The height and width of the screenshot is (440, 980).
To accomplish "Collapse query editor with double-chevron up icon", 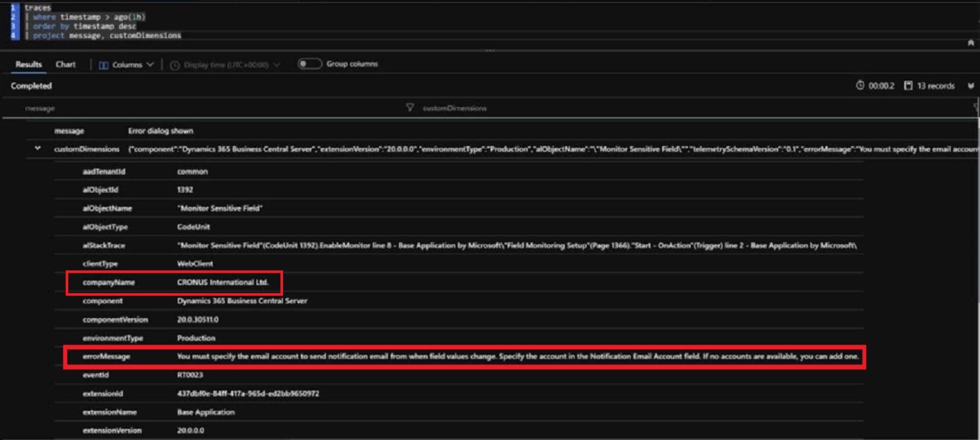I will pyautogui.click(x=971, y=43).
